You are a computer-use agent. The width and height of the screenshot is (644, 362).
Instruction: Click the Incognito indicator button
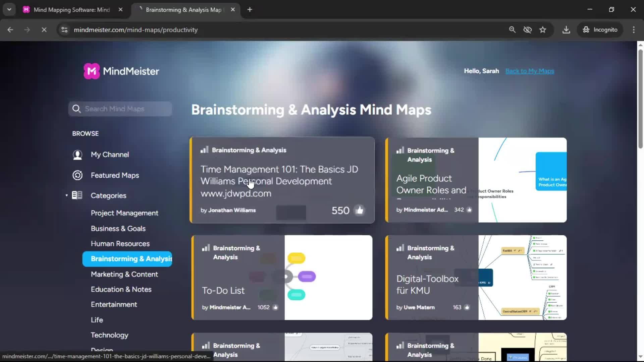(x=600, y=30)
